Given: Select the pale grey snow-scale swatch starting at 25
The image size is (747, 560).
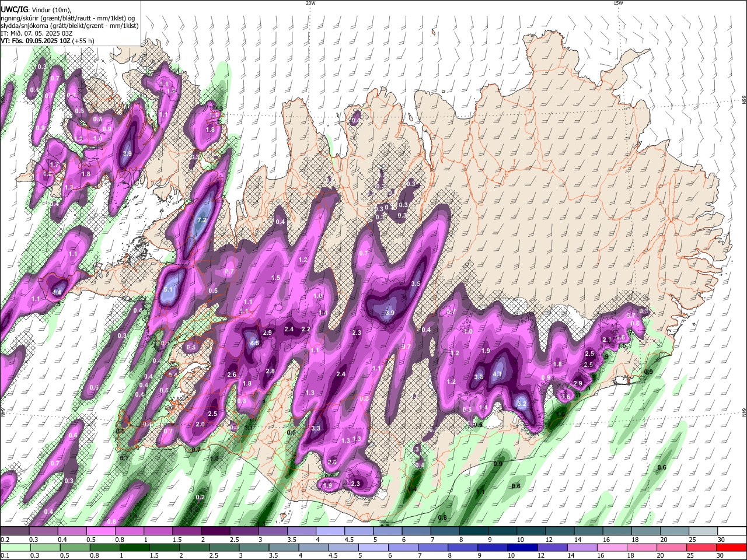Looking at the screenshot, I should click(702, 531).
